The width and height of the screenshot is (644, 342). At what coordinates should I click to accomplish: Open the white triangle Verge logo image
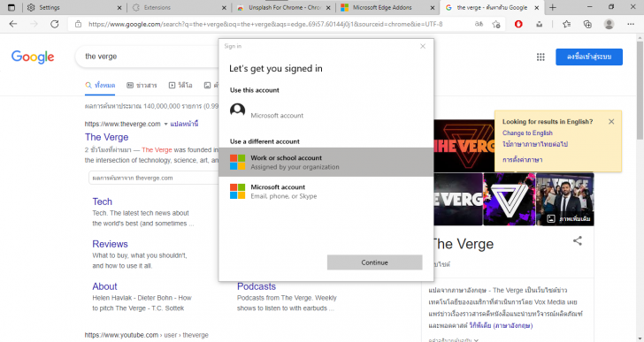(x=509, y=200)
